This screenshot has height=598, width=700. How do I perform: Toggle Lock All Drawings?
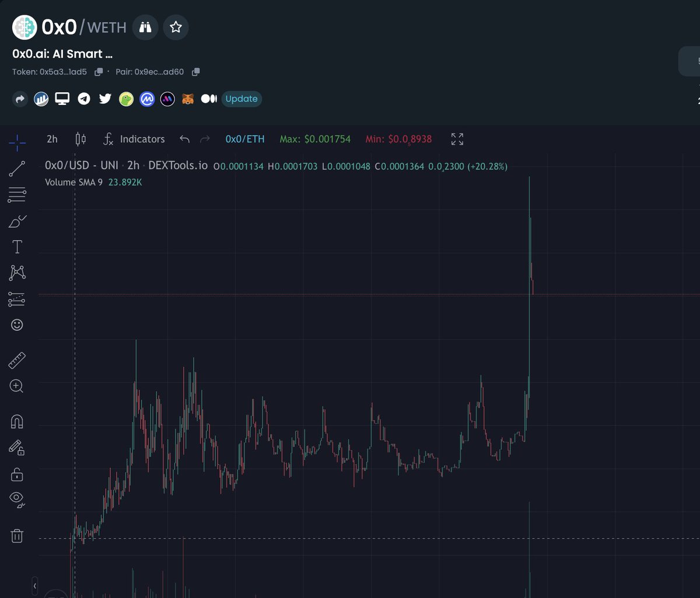(x=17, y=474)
